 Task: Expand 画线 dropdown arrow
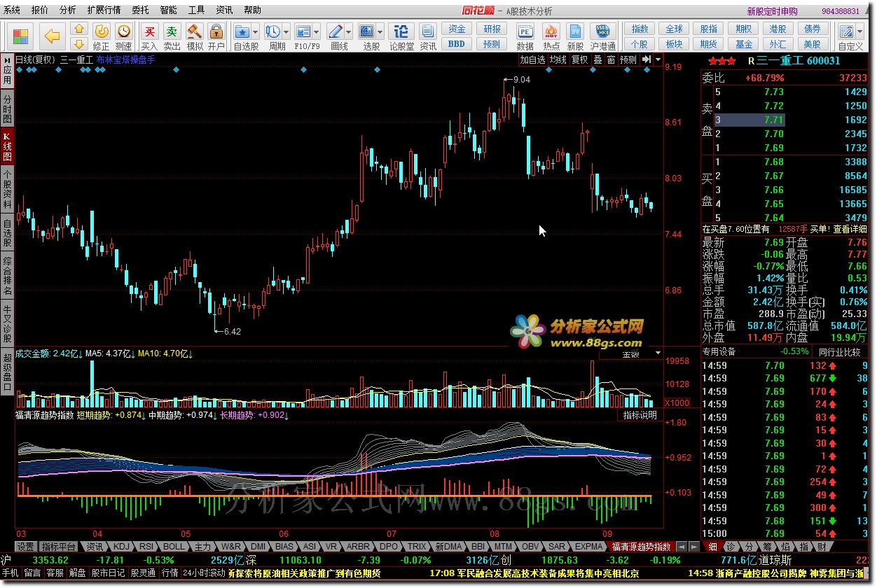pos(350,31)
